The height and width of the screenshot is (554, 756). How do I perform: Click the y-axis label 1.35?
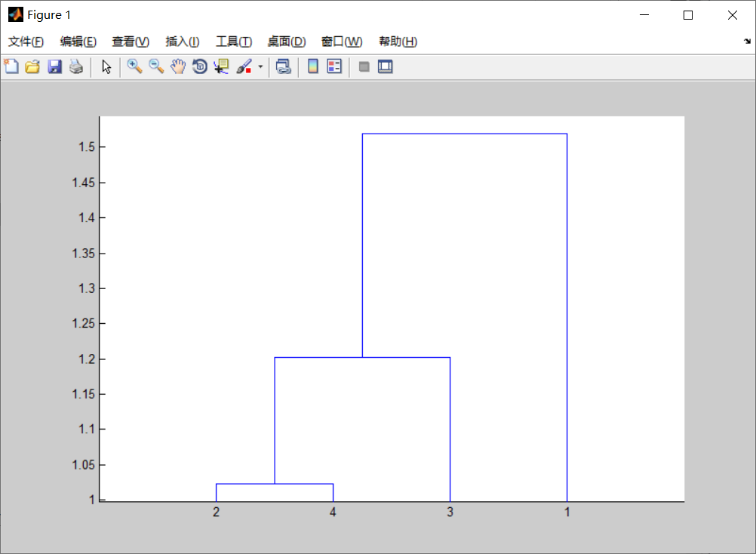click(x=84, y=253)
